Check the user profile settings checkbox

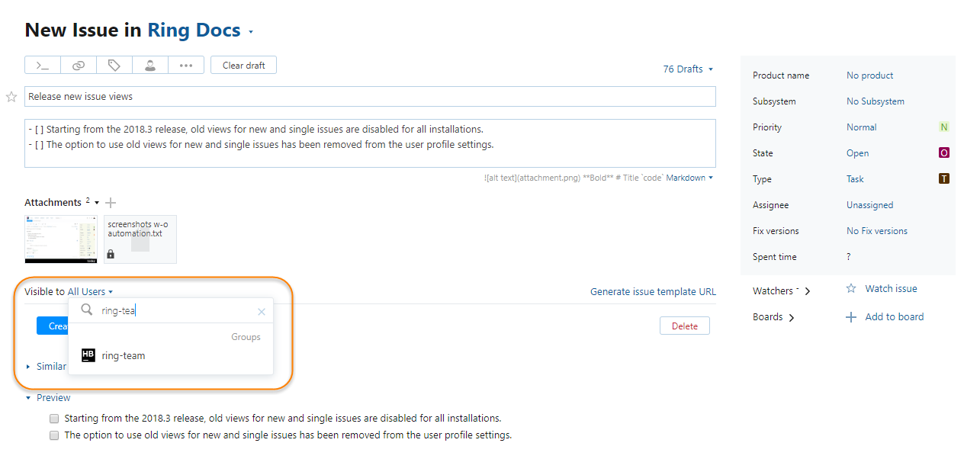[x=54, y=435]
